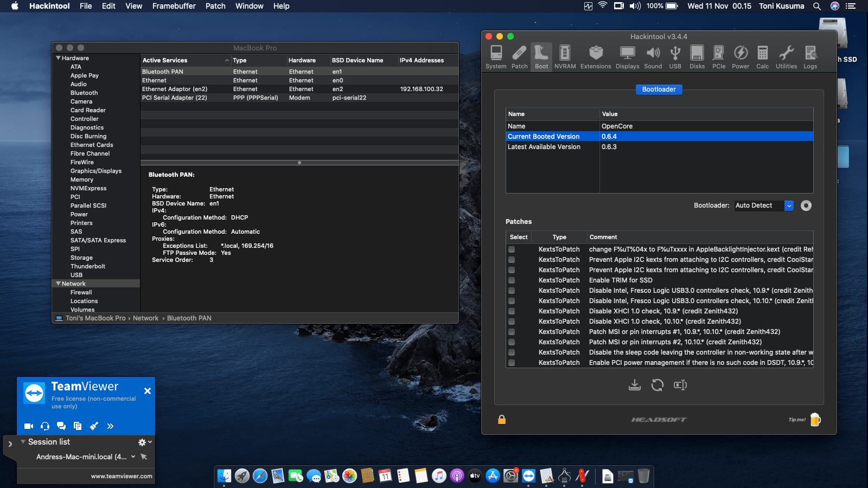The image size is (868, 488).
Task: Switch to the Extensions toolbar item
Action: (x=596, y=57)
